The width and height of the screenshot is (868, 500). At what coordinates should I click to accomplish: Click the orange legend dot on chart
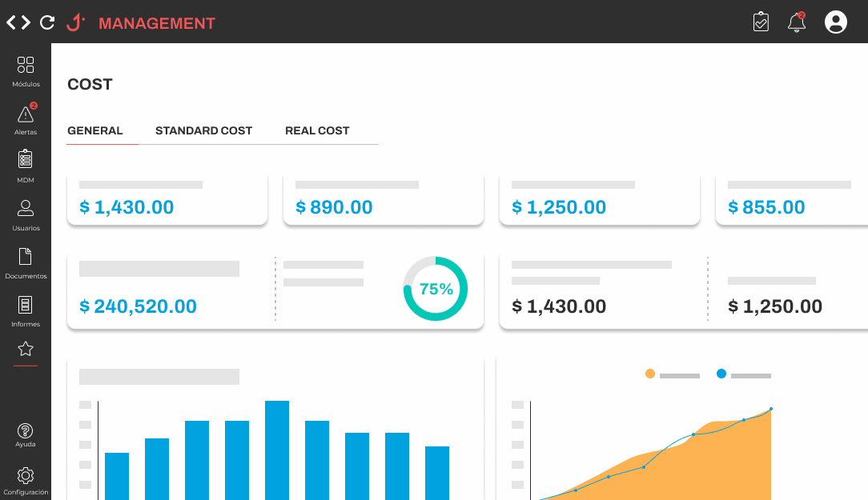click(x=650, y=374)
